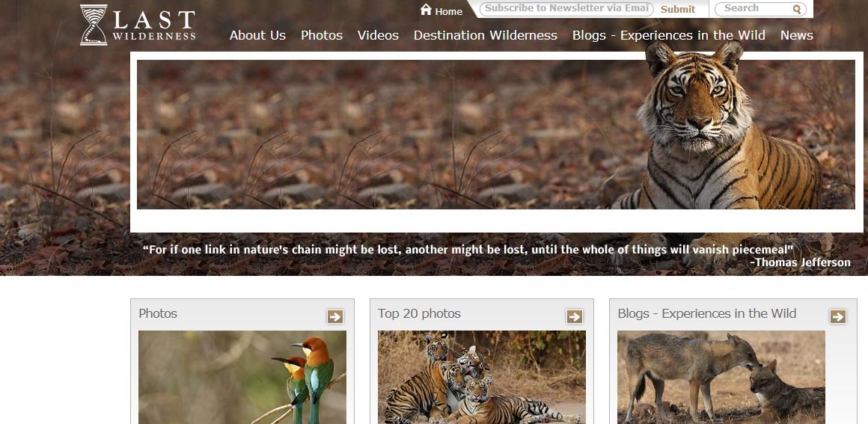This screenshot has height=424, width=868.
Task: Open Destination Wilderness menu item
Action: 486,35
